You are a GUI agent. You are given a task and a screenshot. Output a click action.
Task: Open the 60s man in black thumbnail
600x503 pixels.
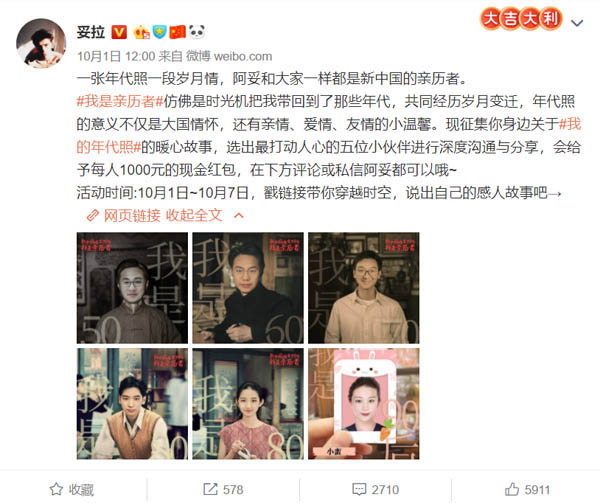click(x=248, y=288)
